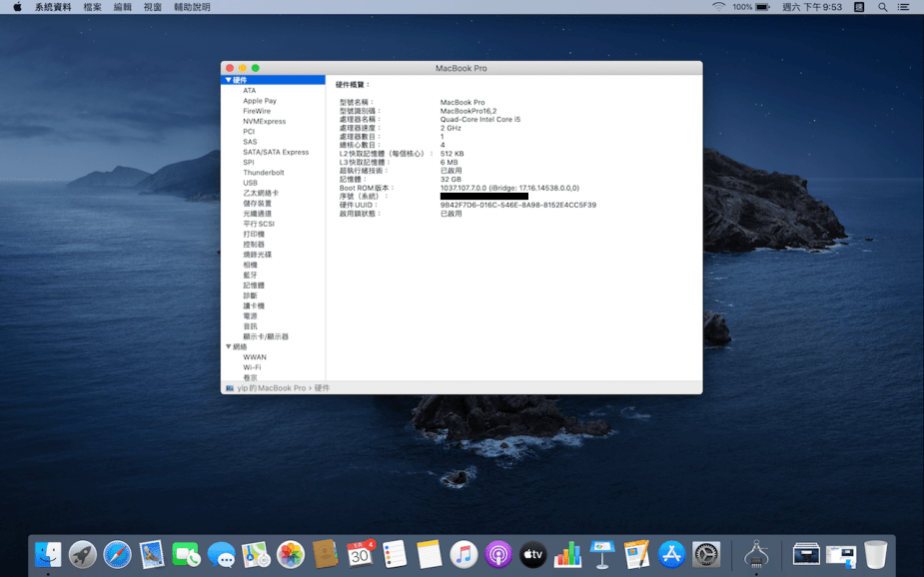Open the Trash in the Dock
This screenshot has height=577, width=924.
pyautogui.click(x=875, y=554)
